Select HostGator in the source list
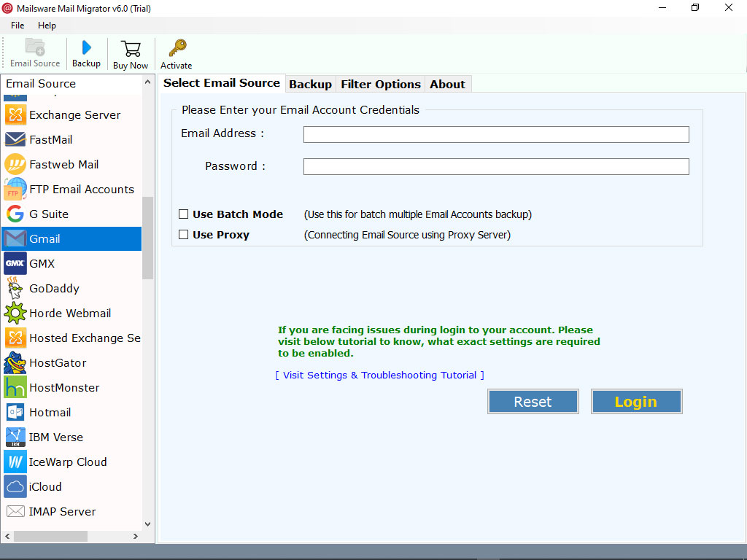Image resolution: width=747 pixels, height=560 pixels. 71,362
